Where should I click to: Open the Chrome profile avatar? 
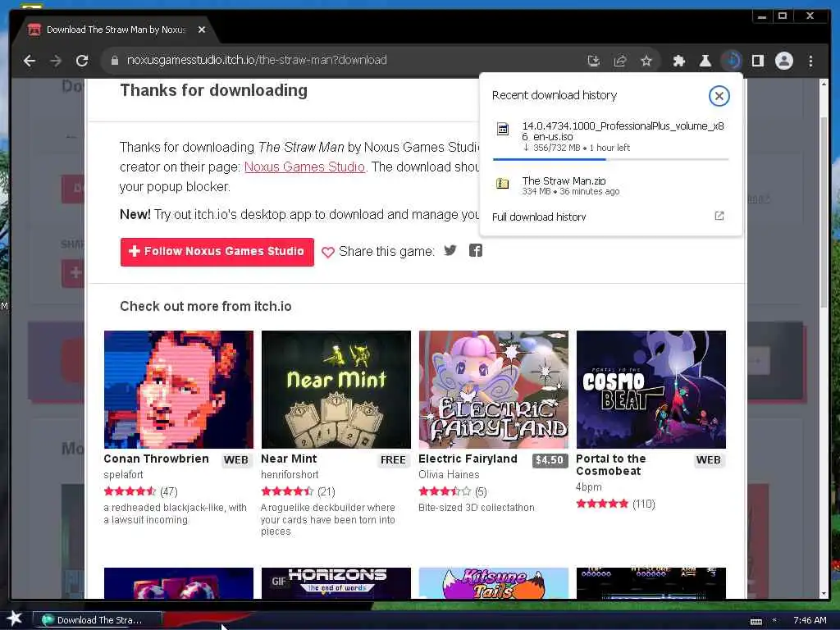(x=783, y=61)
